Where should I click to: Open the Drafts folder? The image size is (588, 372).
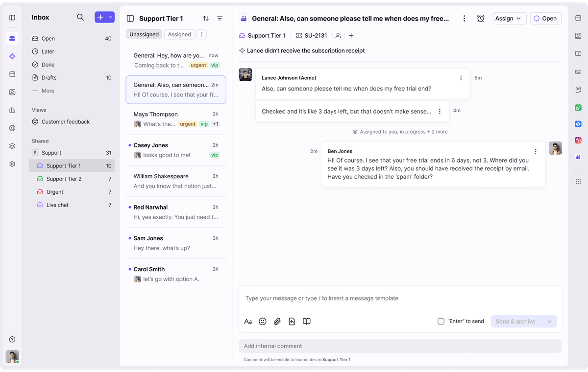72,77
